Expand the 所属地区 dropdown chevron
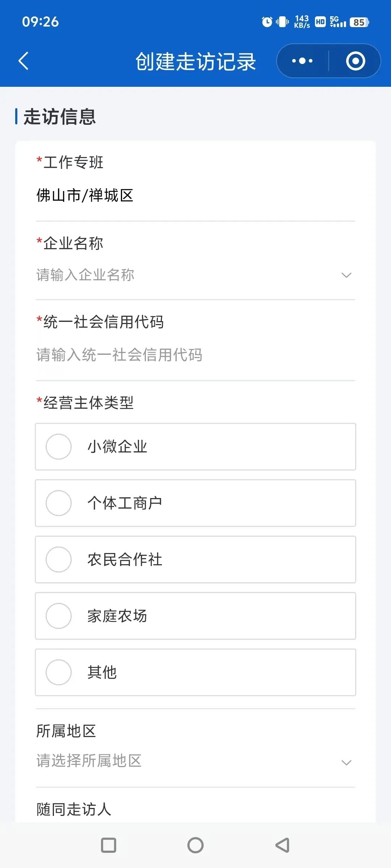Viewport: 391px width, 868px height. (x=346, y=763)
